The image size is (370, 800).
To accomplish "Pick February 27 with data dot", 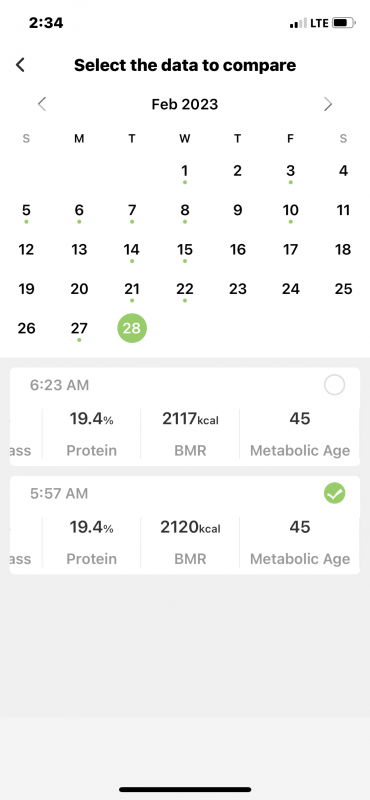I will (x=79, y=329).
